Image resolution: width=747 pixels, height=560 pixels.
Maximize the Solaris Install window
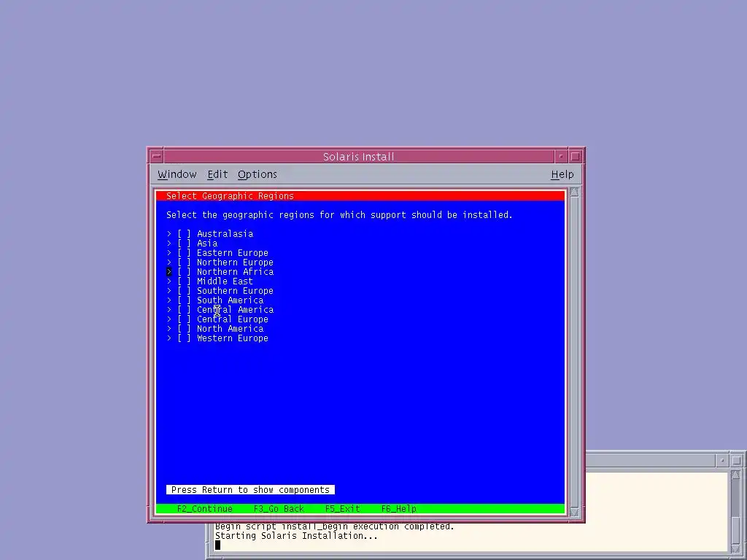point(576,156)
